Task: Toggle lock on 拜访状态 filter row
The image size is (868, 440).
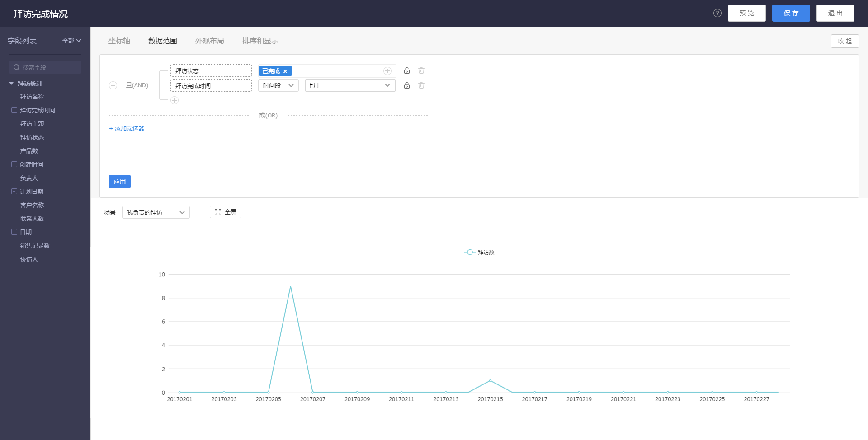Action: [x=407, y=70]
